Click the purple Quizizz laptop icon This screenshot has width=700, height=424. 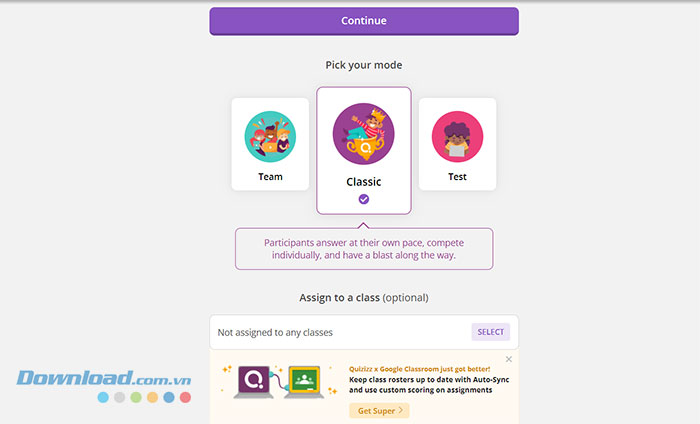click(x=255, y=382)
